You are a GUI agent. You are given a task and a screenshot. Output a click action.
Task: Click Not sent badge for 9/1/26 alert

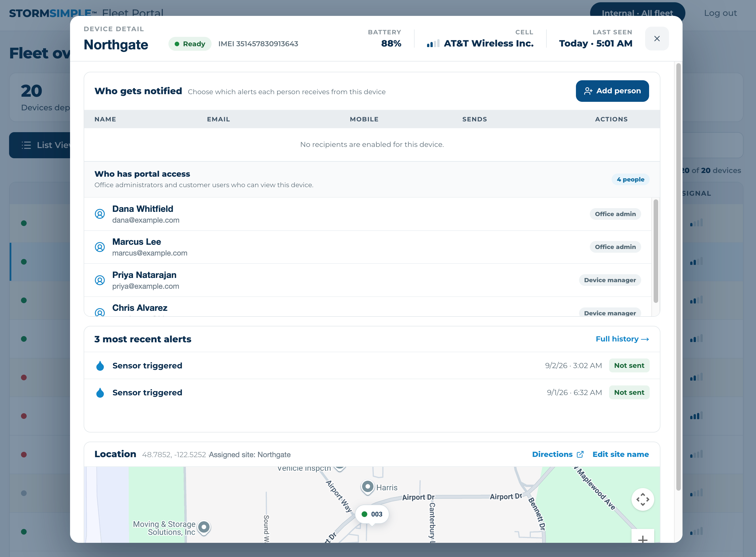click(629, 393)
